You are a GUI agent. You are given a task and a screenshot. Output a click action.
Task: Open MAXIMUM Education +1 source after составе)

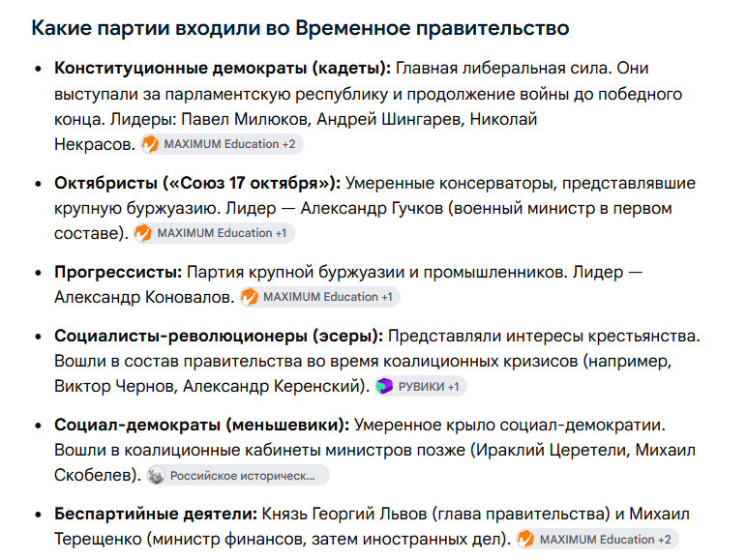tap(214, 233)
